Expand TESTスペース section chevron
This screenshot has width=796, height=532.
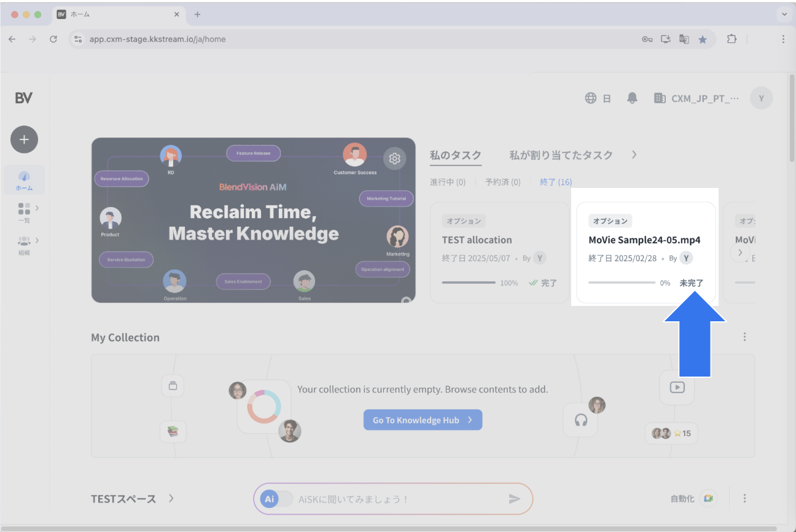pos(171,498)
